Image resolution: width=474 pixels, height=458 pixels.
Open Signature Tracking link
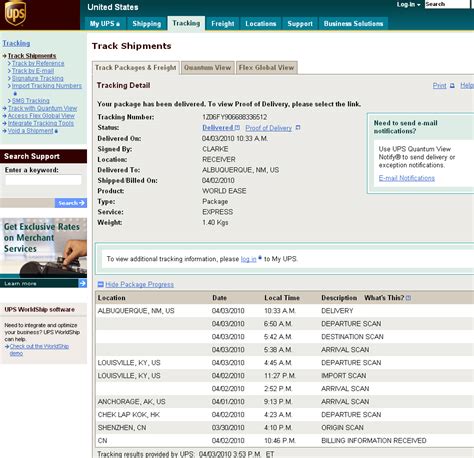pyautogui.click(x=38, y=78)
